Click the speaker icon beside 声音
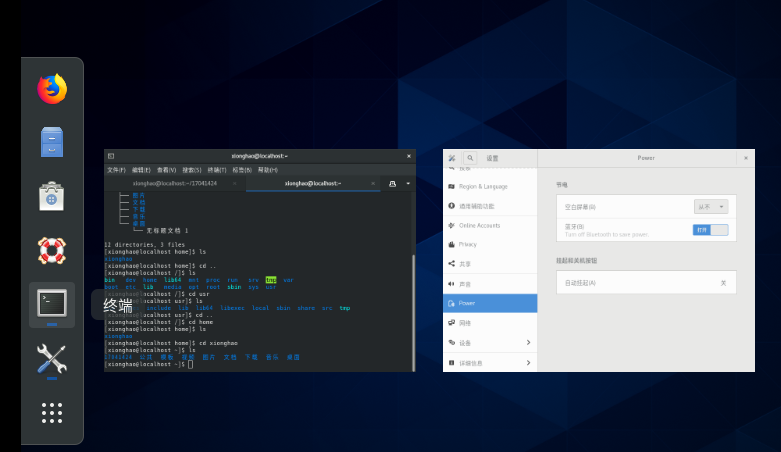Viewport: 781px width, 452px height. tap(451, 284)
